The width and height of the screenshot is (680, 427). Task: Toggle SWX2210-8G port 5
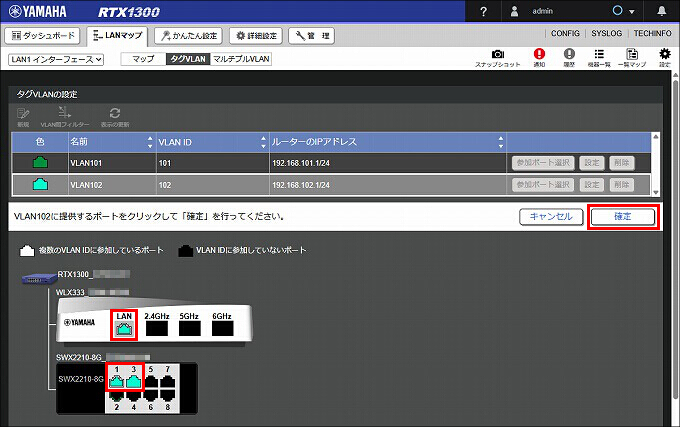(x=151, y=381)
